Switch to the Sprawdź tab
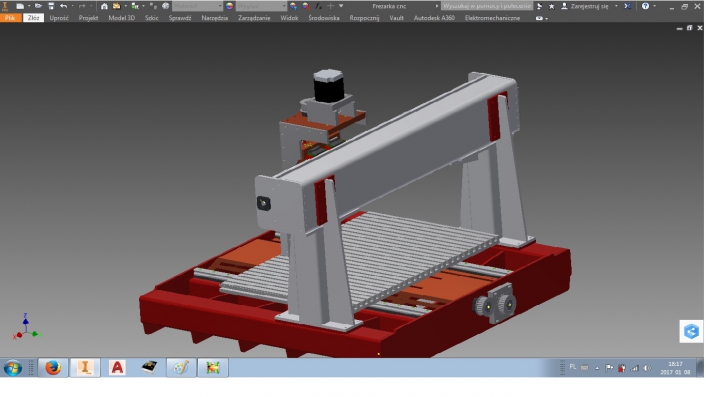The width and height of the screenshot is (706, 397). point(180,18)
